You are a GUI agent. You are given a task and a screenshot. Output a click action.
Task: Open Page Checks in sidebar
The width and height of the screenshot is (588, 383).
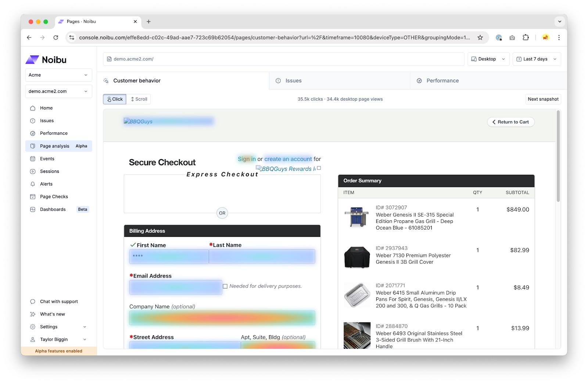[x=58, y=197]
